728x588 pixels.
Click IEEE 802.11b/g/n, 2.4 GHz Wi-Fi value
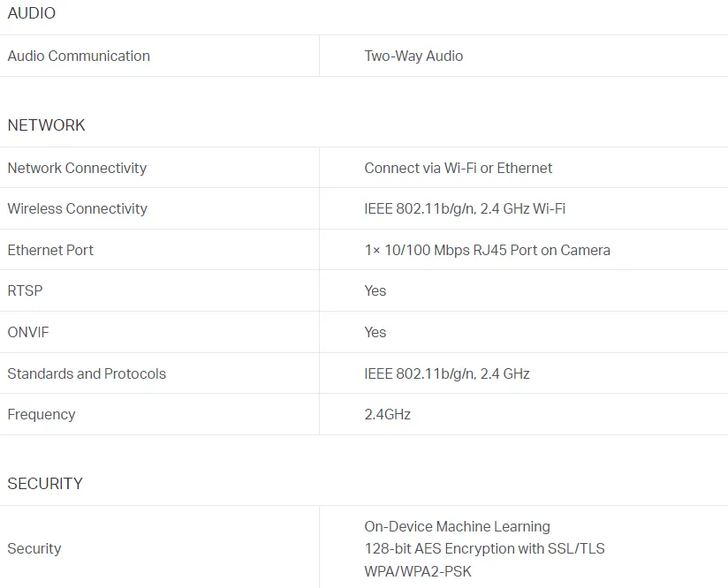click(465, 209)
